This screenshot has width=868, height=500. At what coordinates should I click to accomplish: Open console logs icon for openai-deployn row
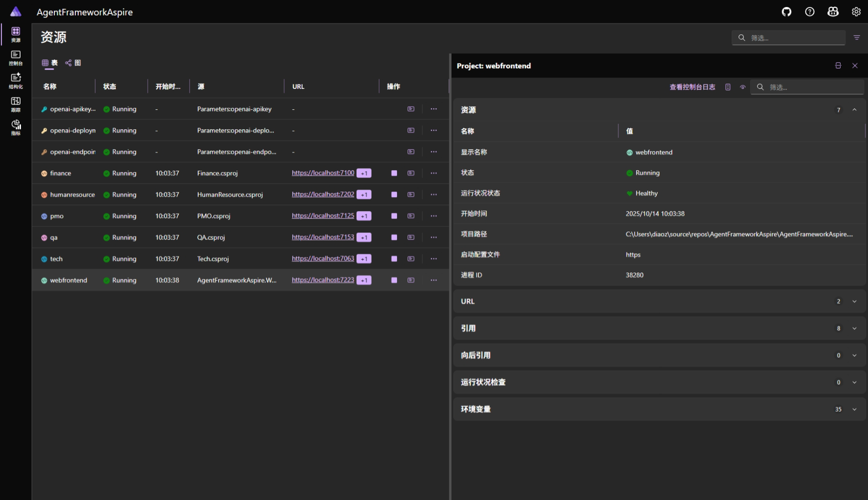click(x=411, y=130)
